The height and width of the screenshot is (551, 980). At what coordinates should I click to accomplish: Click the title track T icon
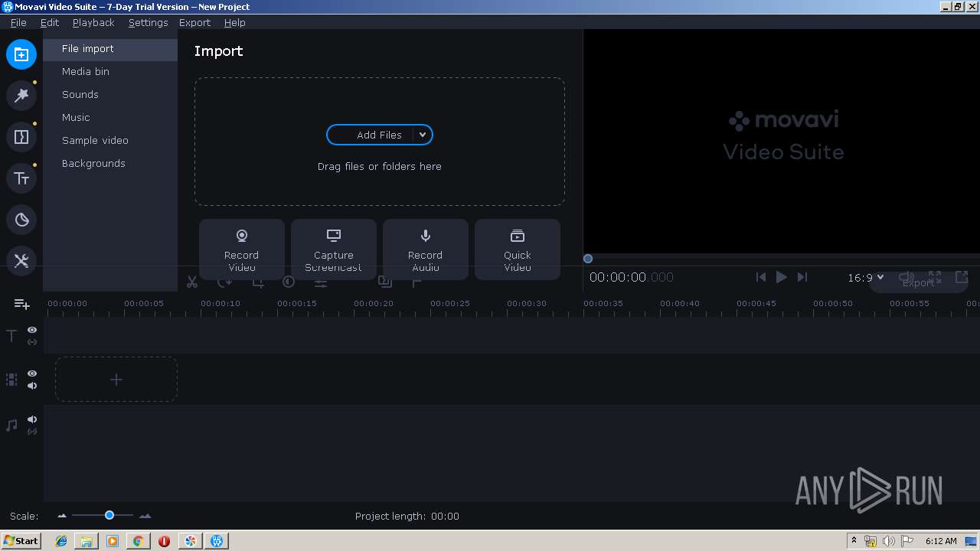pos(11,336)
